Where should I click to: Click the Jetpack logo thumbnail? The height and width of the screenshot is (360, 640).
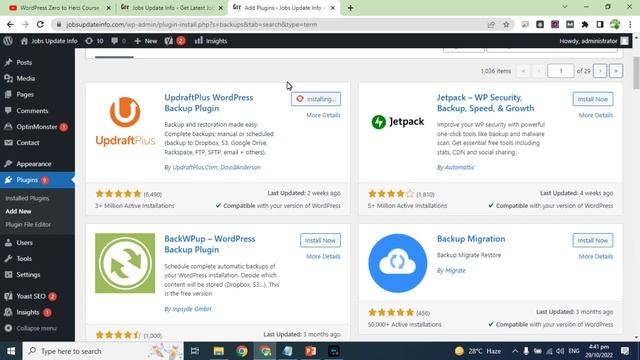click(x=398, y=121)
